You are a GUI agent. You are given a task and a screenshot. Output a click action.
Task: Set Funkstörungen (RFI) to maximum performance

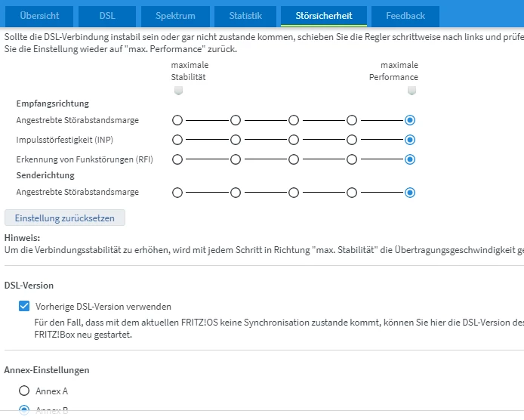click(410, 159)
